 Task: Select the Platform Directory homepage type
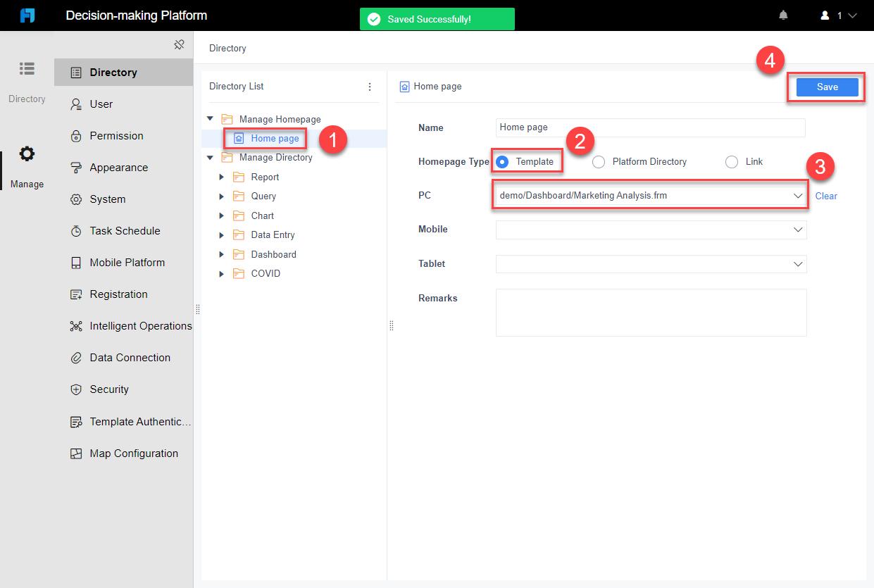coord(599,161)
